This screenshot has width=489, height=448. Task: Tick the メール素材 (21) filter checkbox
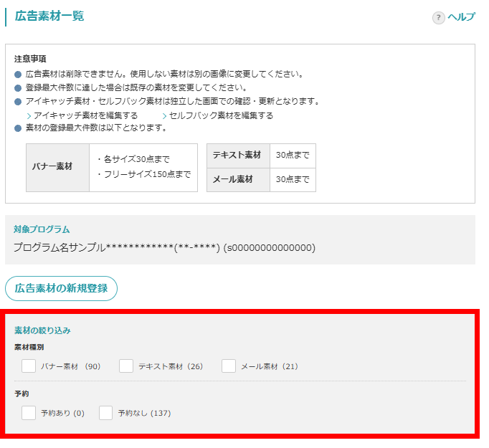pos(229,366)
